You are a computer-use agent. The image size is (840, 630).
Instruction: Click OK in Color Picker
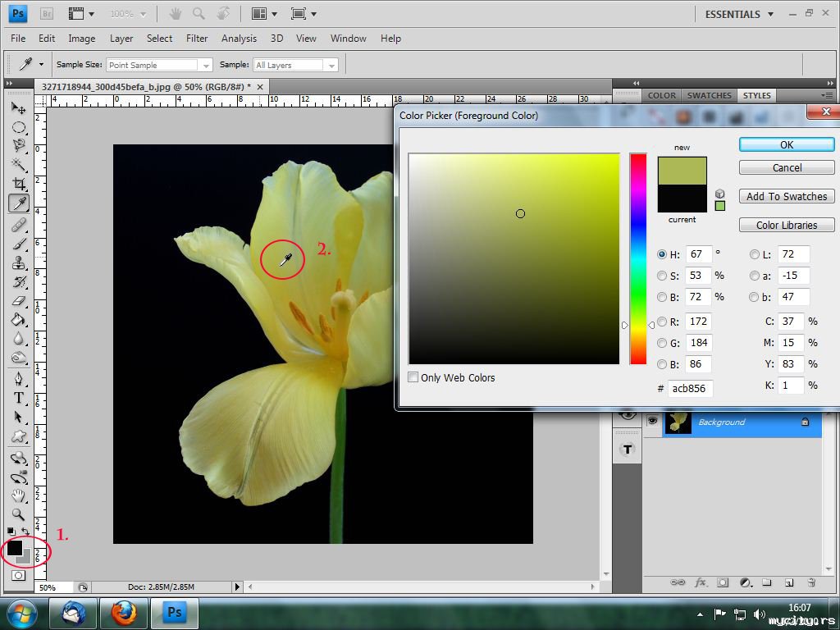point(786,144)
